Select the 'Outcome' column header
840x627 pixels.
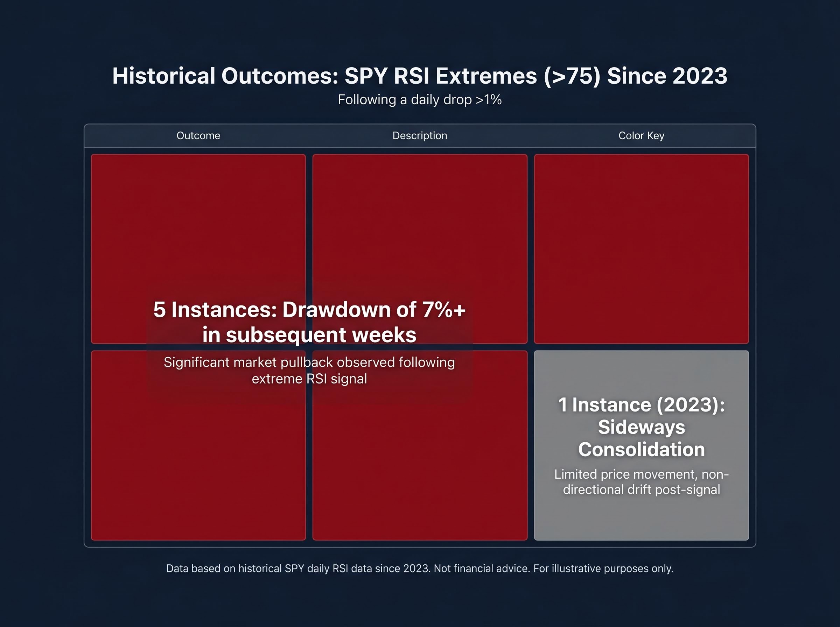(198, 135)
